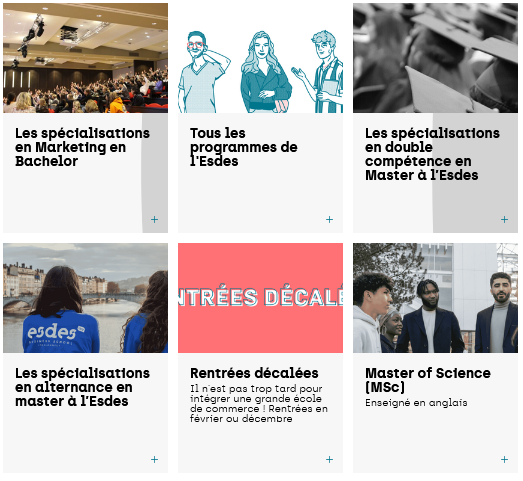Open conference audience photo thumbnail
Image resolution: width=523 pixels, height=481 pixels.
pos(85,58)
